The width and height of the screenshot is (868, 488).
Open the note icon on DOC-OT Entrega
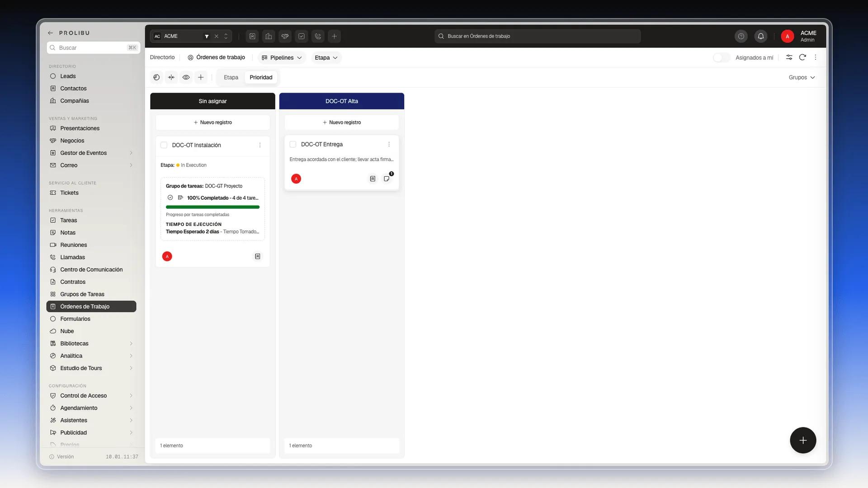[387, 179]
